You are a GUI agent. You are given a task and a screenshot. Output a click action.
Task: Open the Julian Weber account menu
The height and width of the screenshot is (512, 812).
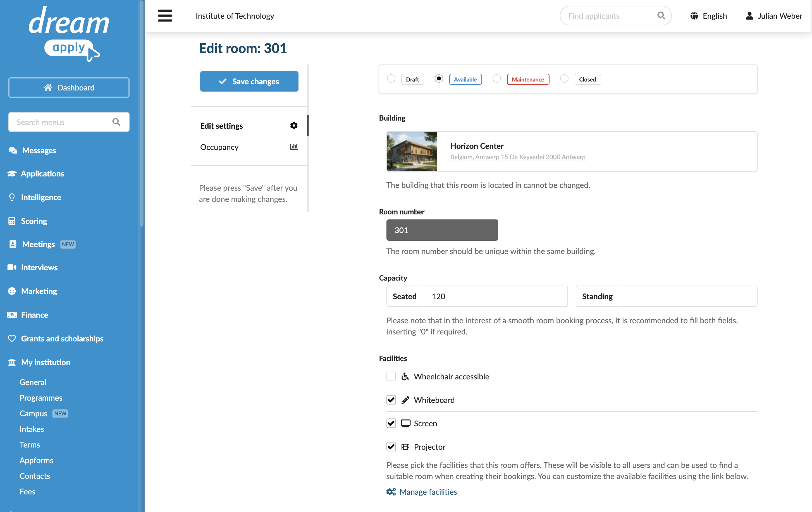pos(774,16)
